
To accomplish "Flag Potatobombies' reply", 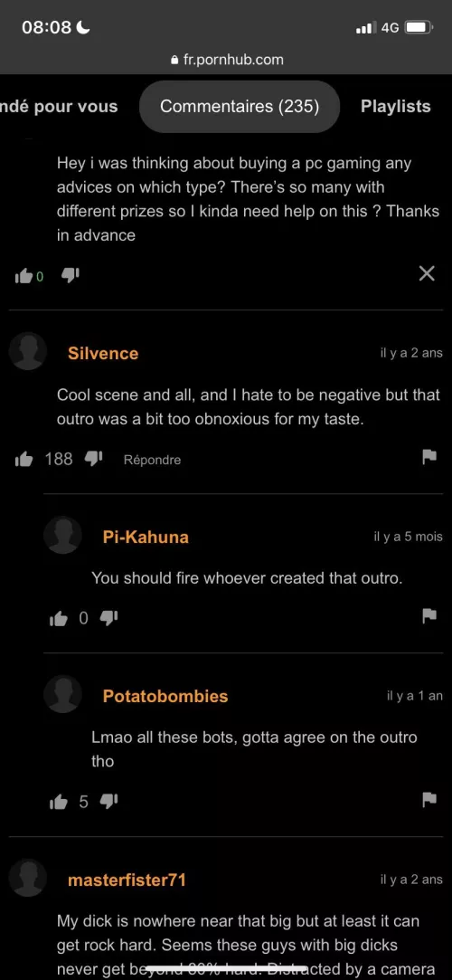I will (x=428, y=799).
